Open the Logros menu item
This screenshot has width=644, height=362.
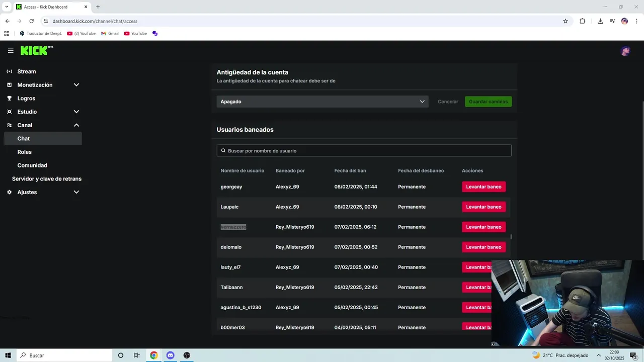tap(26, 99)
